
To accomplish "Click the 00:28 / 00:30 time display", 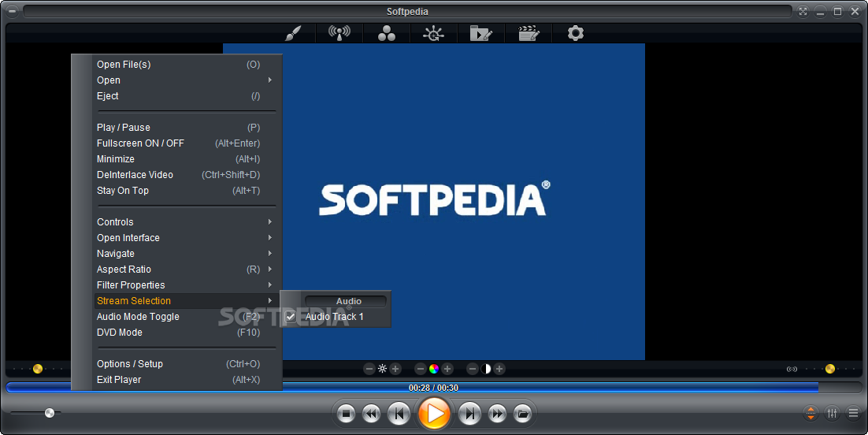I will pos(433,388).
